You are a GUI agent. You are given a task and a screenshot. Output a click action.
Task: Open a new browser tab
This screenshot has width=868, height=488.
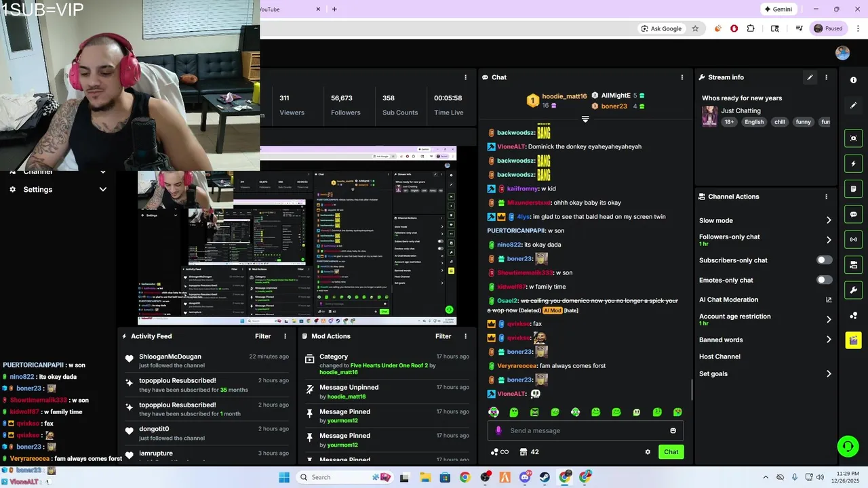(x=334, y=9)
